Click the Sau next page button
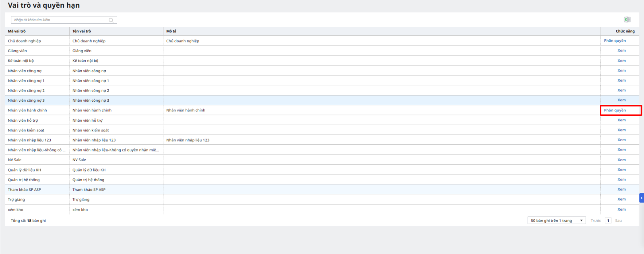644x254 pixels. click(618, 221)
